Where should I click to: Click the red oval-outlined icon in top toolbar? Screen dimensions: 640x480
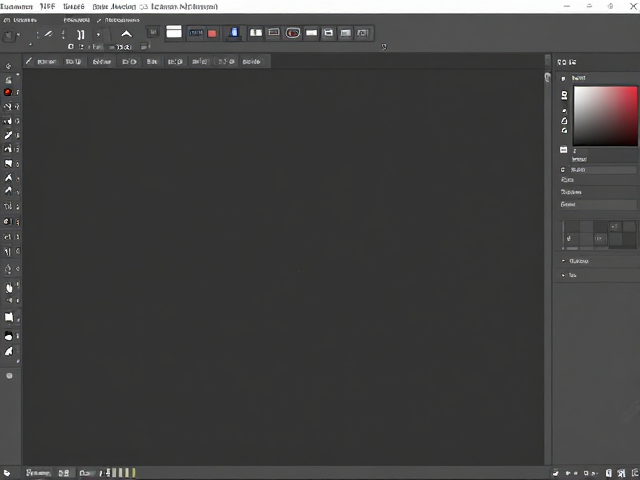[293, 33]
